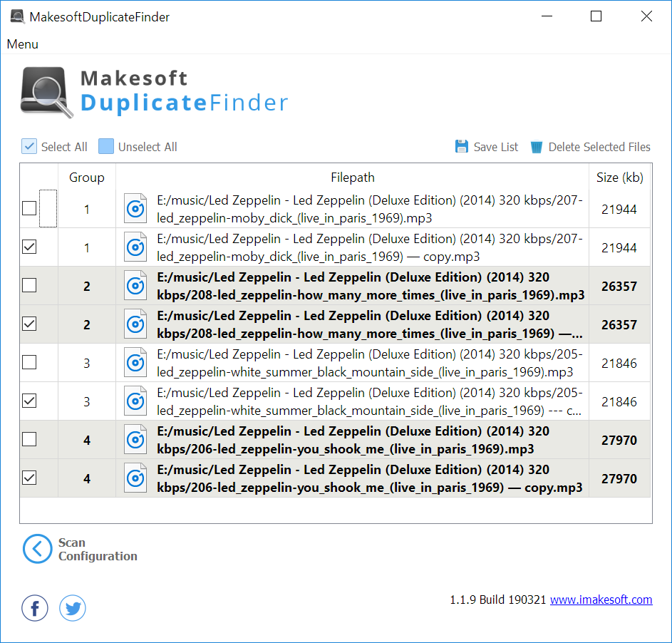Click the Group column header

pos(86,178)
